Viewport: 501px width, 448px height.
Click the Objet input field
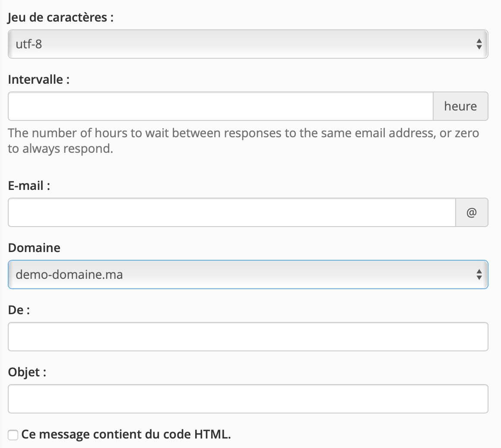[x=248, y=399]
